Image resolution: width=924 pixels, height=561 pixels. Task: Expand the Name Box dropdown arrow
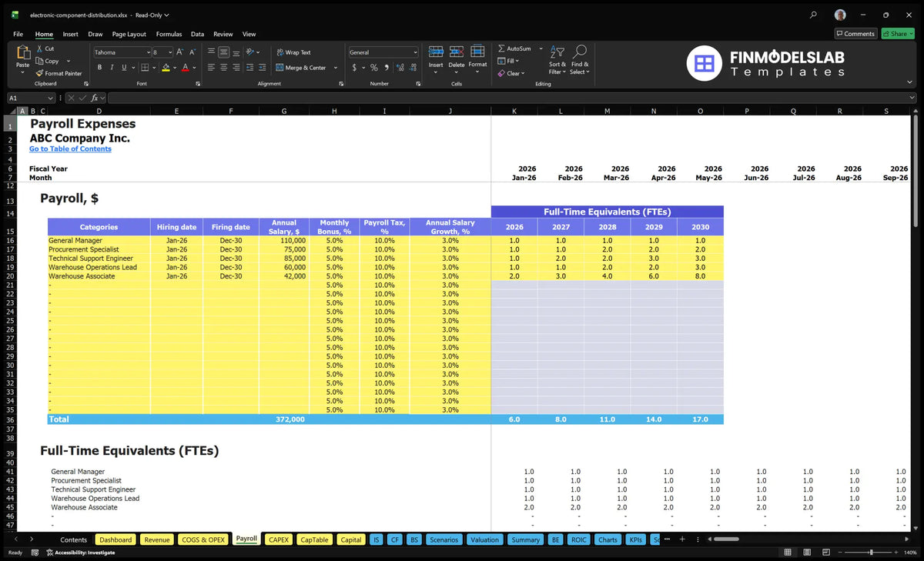[x=51, y=98]
